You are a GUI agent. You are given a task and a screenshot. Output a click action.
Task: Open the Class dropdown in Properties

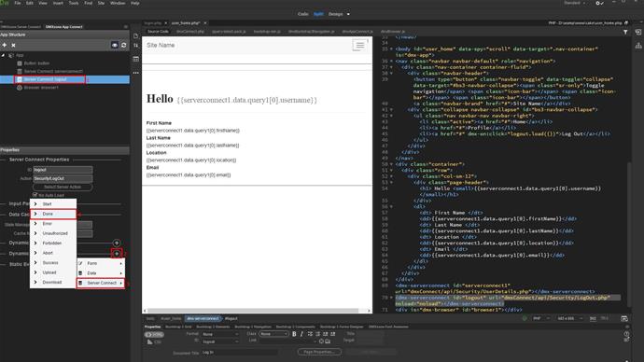[x=274, y=334]
